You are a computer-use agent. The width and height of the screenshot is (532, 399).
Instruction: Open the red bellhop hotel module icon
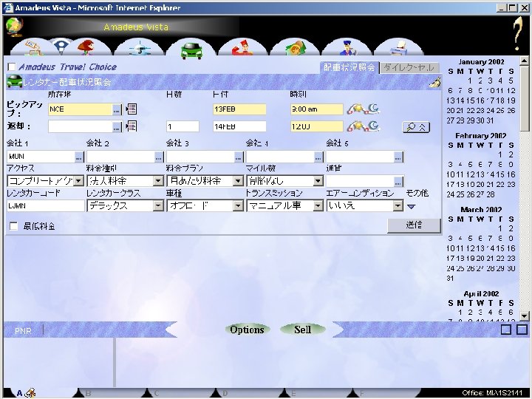point(243,47)
